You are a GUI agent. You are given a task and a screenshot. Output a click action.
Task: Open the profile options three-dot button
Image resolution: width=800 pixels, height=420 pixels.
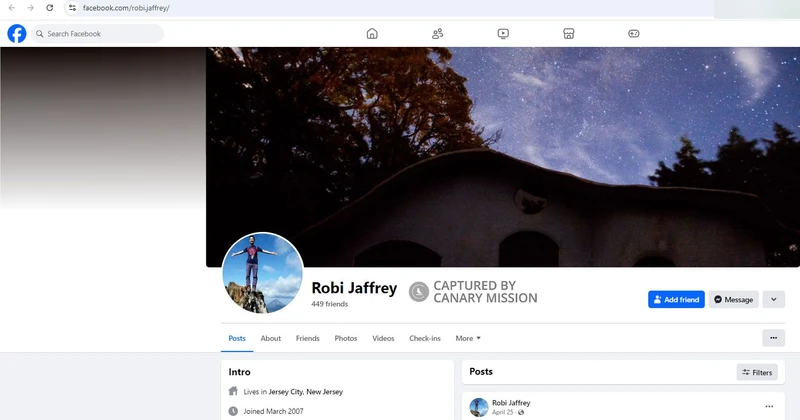(x=773, y=338)
